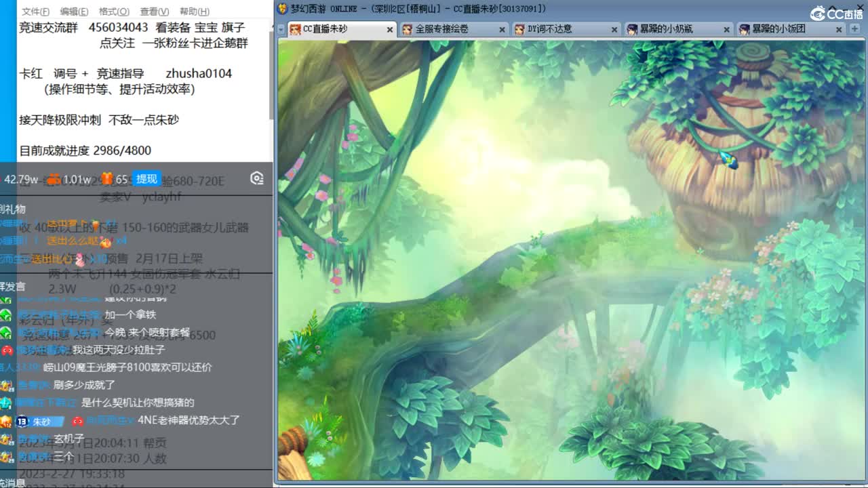Click the chat message 加一个拿铁

click(131, 314)
